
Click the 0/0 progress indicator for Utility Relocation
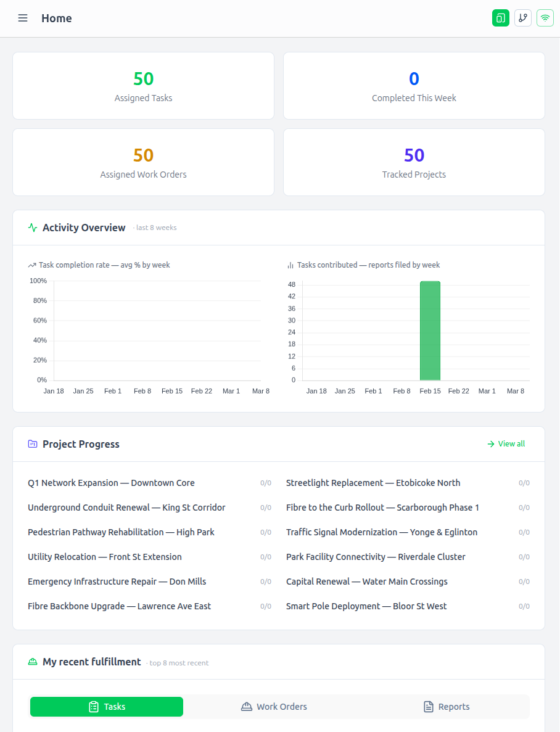[266, 557]
